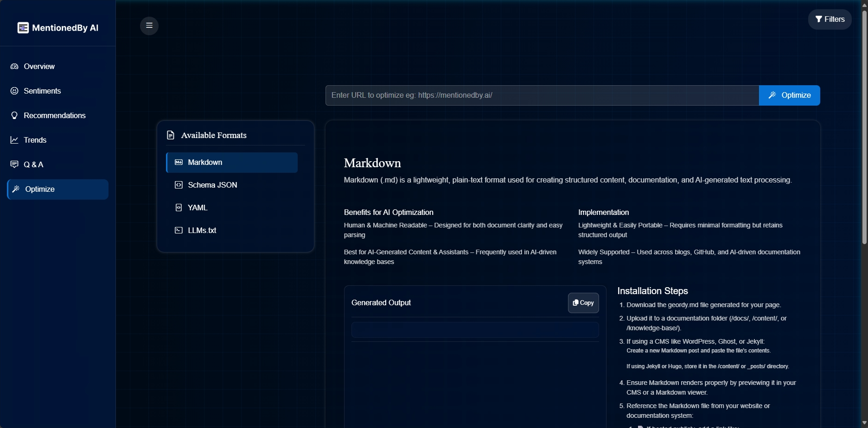
Task: Click the Installation Steps heading
Action: [x=652, y=291]
